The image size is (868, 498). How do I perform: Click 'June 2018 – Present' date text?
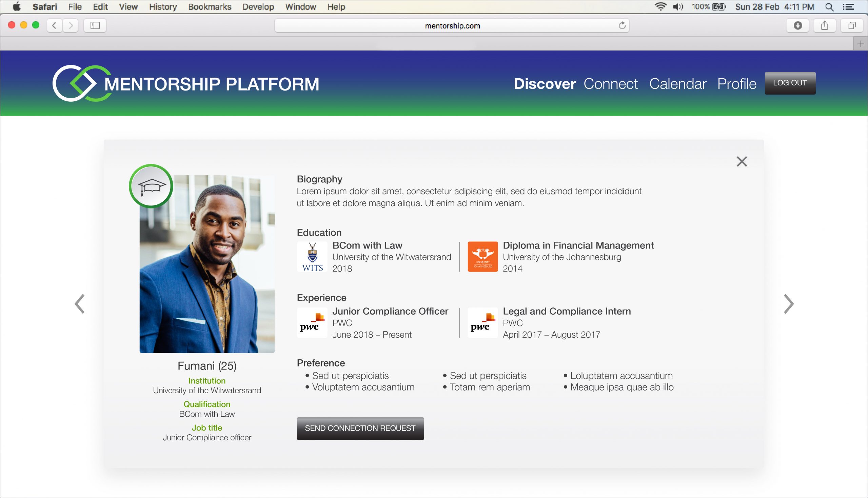pos(372,334)
